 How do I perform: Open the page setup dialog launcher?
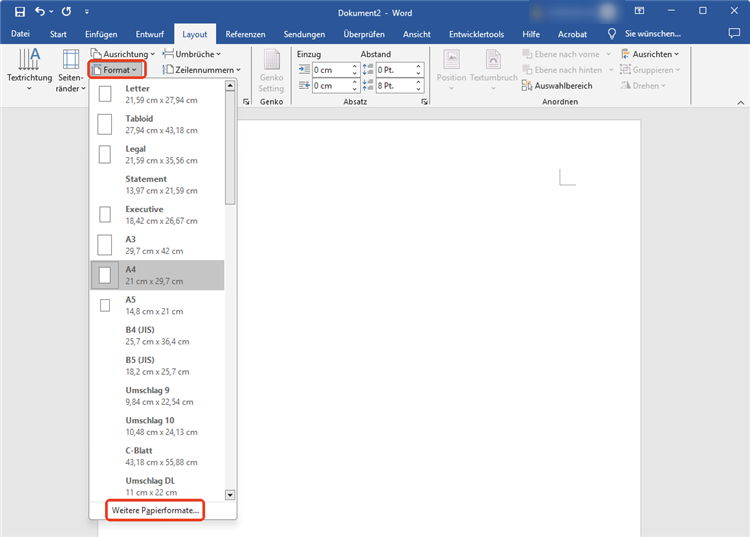(246, 102)
